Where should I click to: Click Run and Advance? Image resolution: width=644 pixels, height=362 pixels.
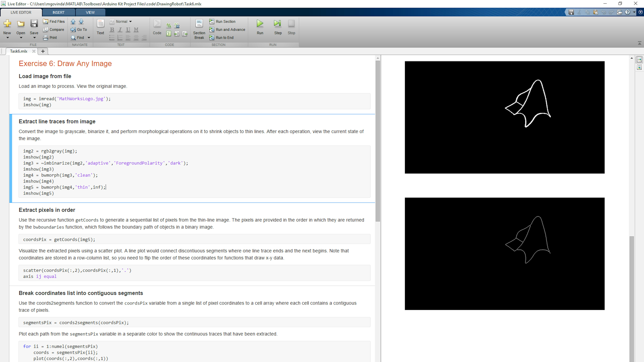(227, 29)
